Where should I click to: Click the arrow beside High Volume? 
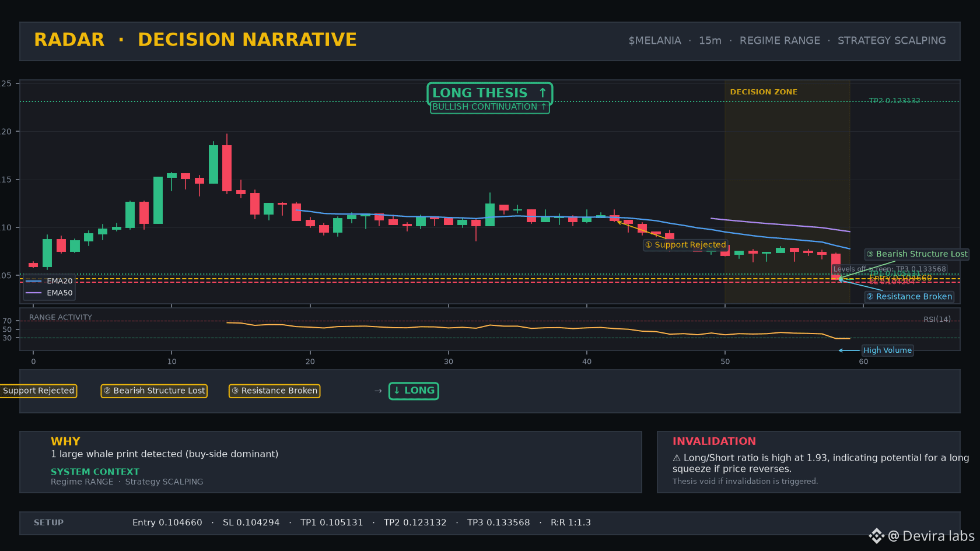(849, 350)
